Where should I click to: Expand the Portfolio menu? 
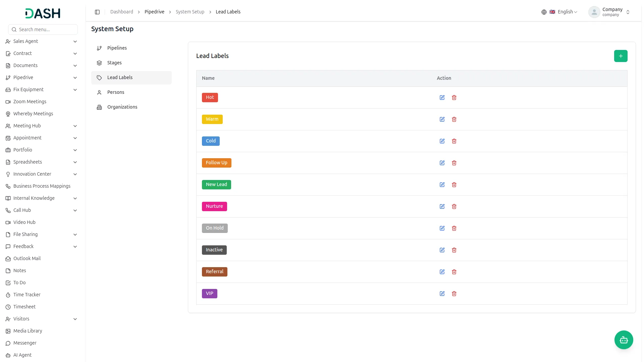click(x=42, y=150)
